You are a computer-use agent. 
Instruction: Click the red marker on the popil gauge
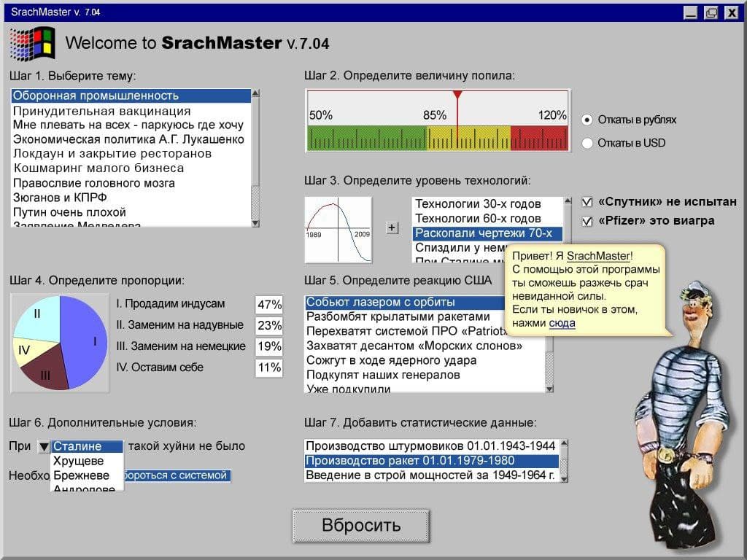click(457, 96)
